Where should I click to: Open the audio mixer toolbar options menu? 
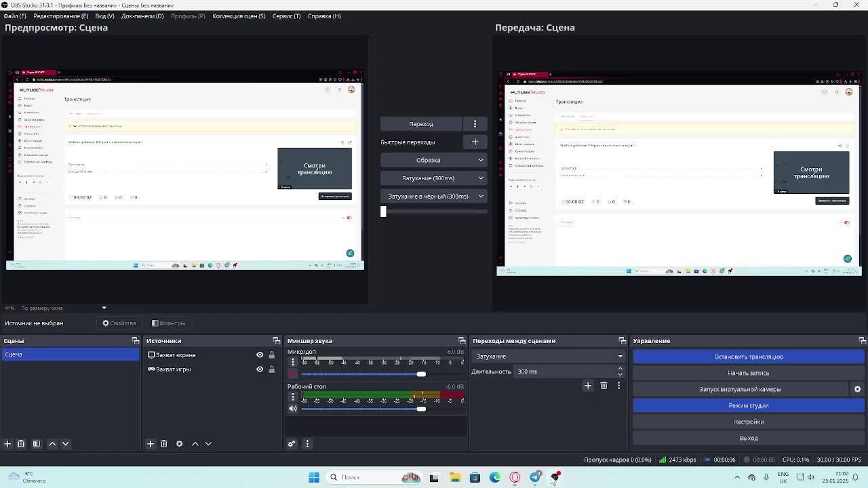coord(307,444)
